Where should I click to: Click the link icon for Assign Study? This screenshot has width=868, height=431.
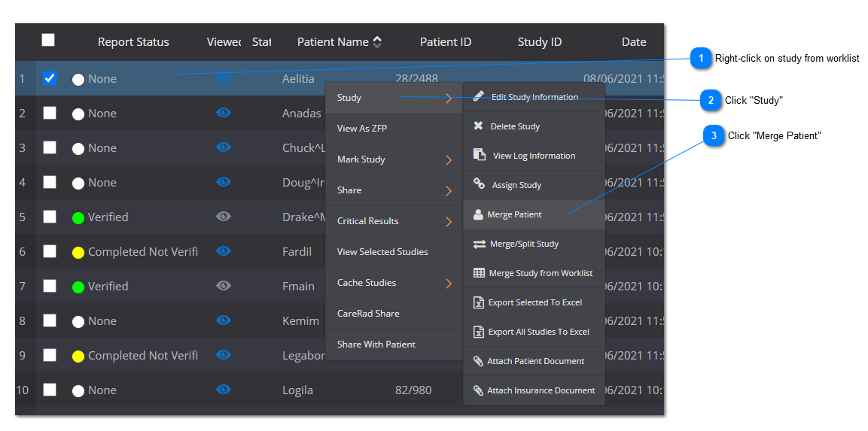[479, 184]
